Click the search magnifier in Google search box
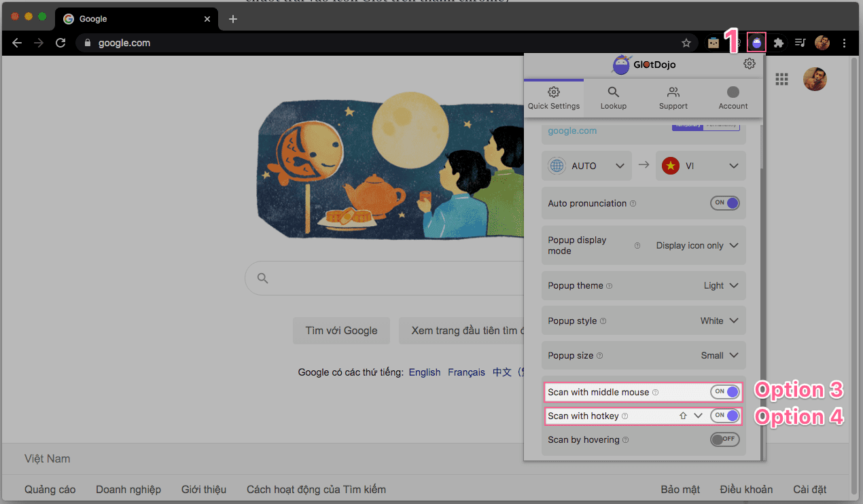 click(263, 278)
